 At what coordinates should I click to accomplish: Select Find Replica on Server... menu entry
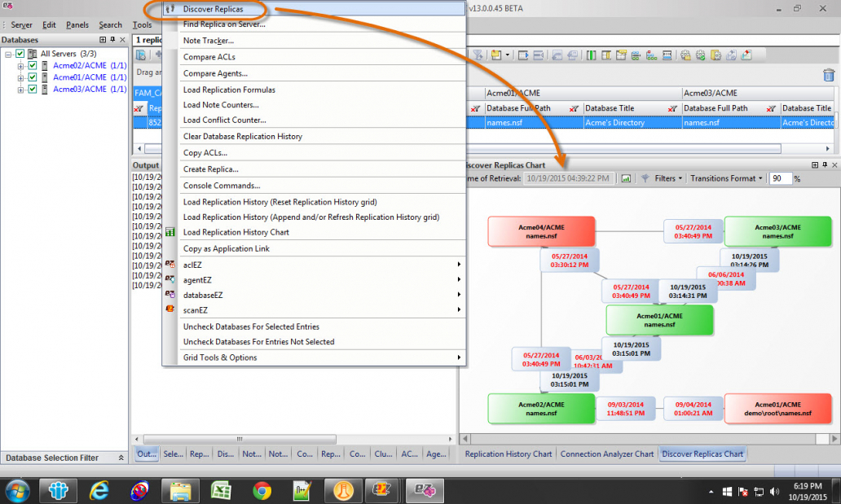[x=314, y=24]
